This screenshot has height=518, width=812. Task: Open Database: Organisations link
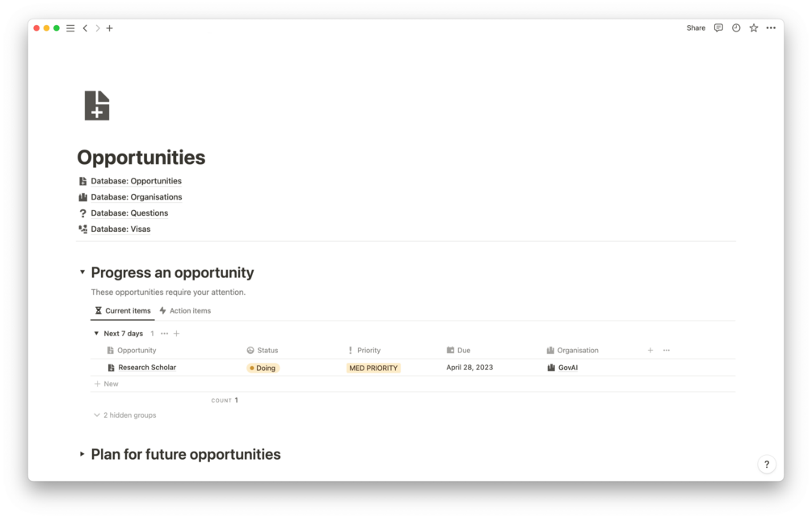click(x=136, y=197)
